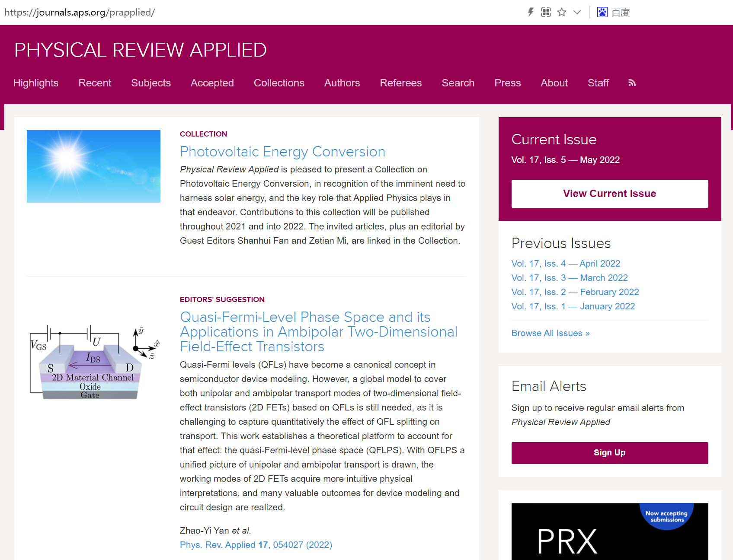This screenshot has height=560, width=733.
Task: Open Vol. 17, Iss. 3 — March 2022
Action: 570,278
